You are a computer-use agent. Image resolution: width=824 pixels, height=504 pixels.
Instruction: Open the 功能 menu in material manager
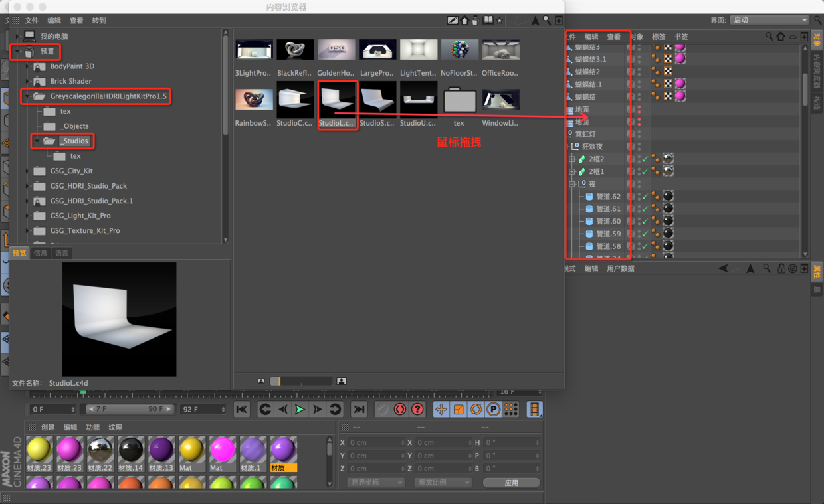pos(92,428)
